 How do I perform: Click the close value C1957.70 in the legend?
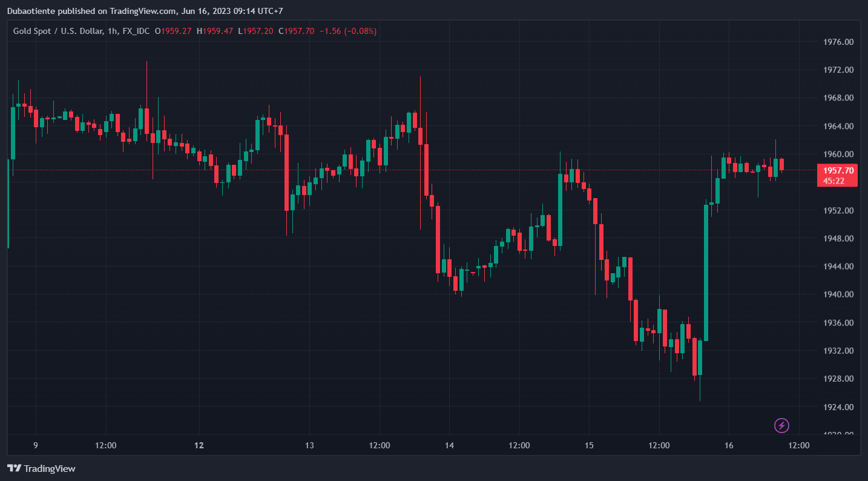(x=296, y=31)
